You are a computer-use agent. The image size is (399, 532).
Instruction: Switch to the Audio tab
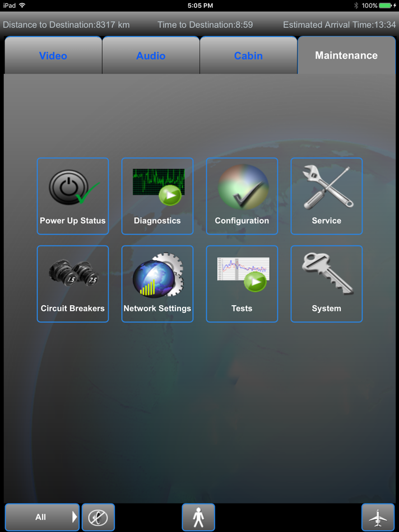tap(151, 55)
